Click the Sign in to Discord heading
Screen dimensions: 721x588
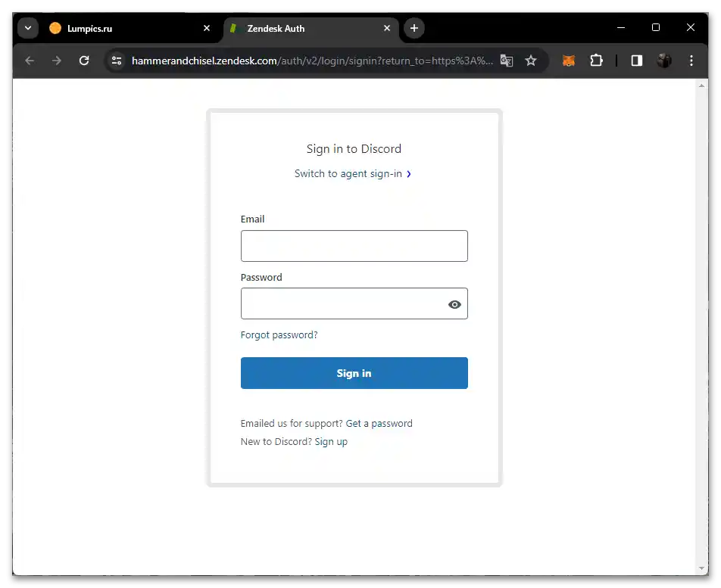354,149
